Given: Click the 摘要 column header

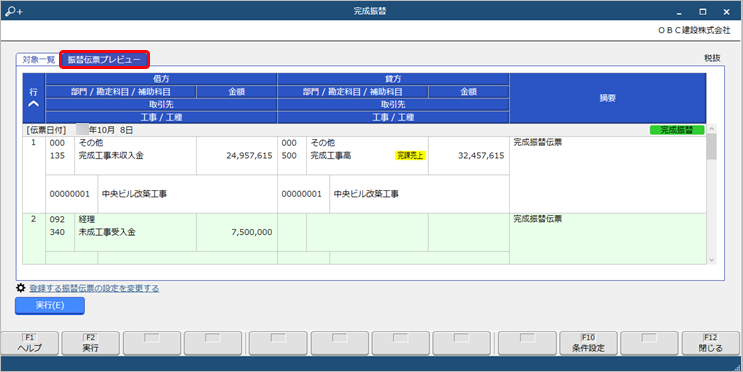Looking at the screenshot, I should click(x=607, y=98).
